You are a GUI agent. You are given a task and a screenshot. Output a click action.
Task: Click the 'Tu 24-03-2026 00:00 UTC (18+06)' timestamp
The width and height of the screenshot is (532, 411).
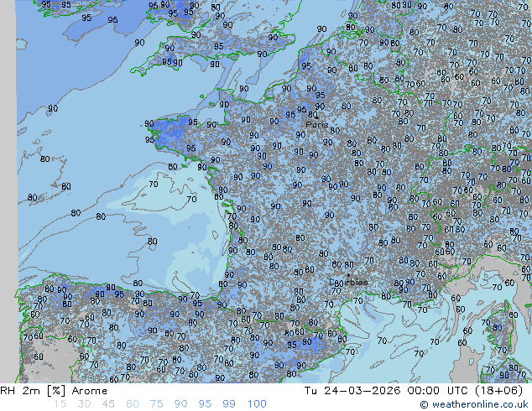[x=414, y=391]
